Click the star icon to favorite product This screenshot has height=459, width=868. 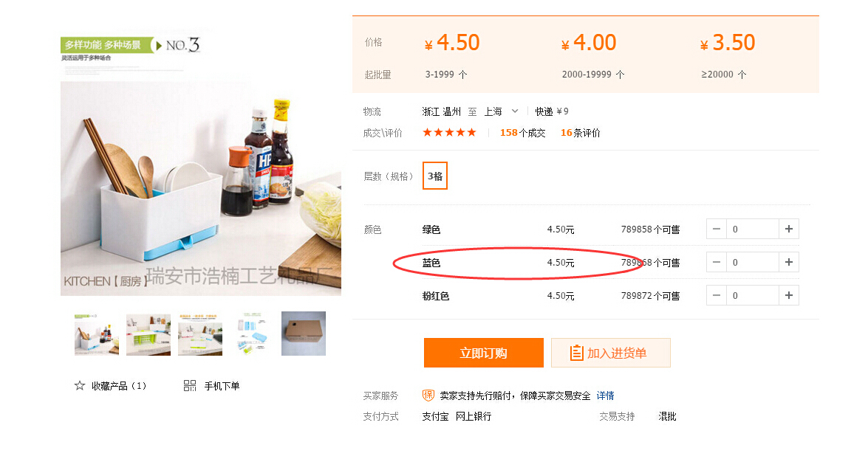tap(80, 386)
